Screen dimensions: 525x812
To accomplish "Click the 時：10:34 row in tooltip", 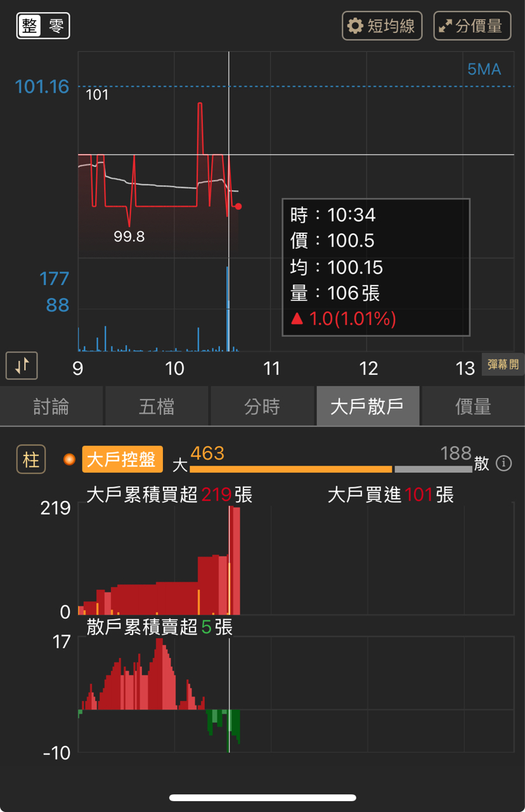I will (333, 215).
